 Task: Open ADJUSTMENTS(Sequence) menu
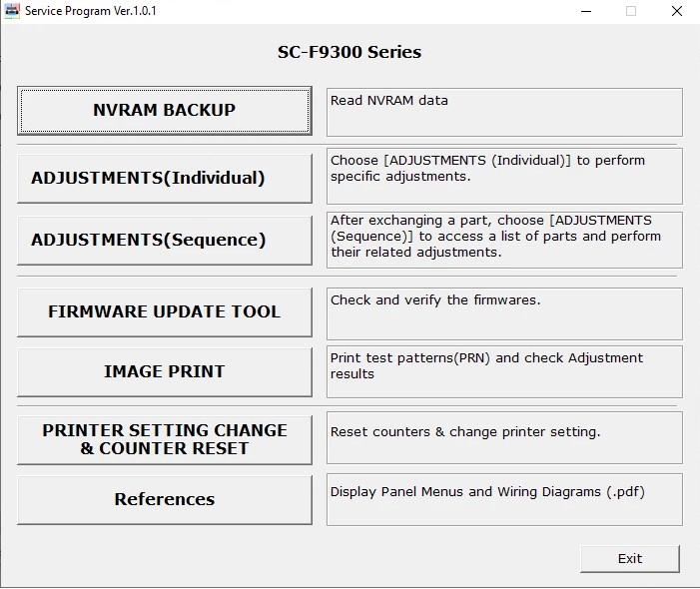coord(165,241)
